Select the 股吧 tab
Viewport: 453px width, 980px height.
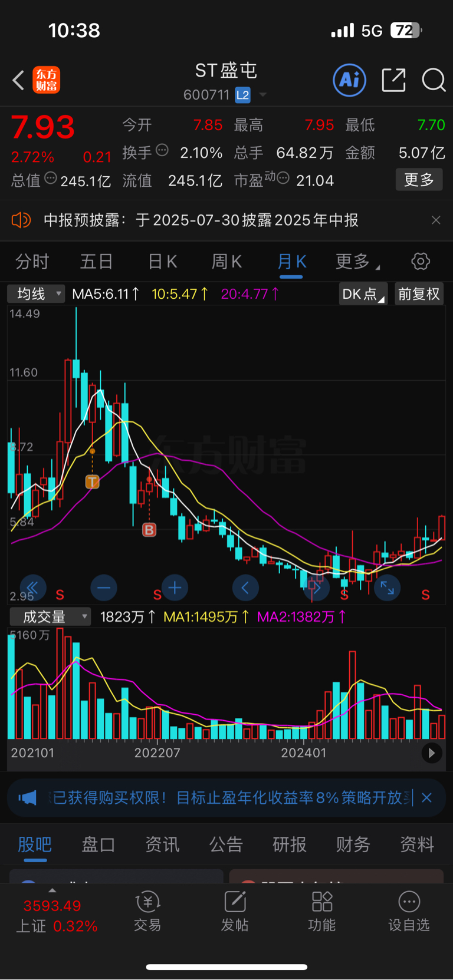pos(35,844)
